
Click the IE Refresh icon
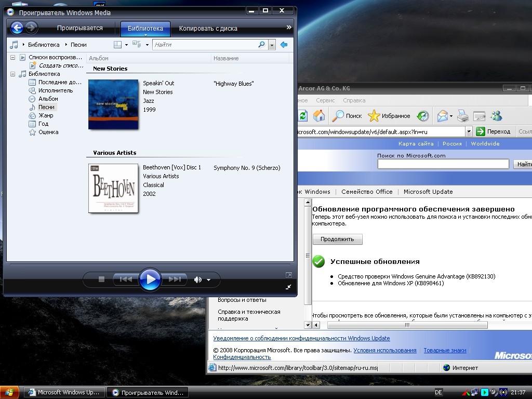(302, 116)
